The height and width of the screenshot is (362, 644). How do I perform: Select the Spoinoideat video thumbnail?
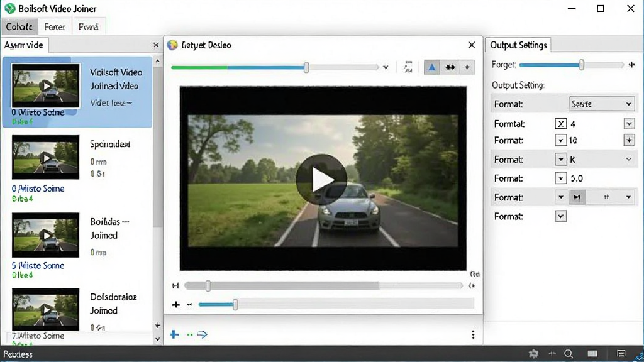point(45,157)
